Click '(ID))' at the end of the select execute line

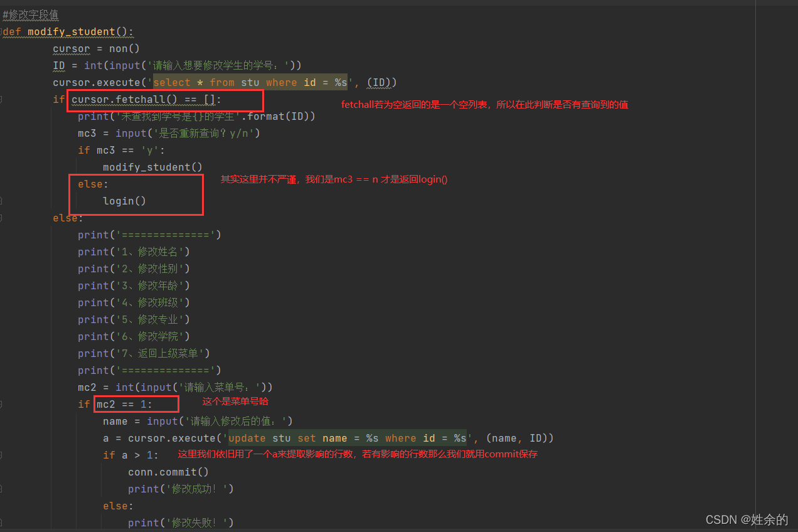(x=382, y=82)
